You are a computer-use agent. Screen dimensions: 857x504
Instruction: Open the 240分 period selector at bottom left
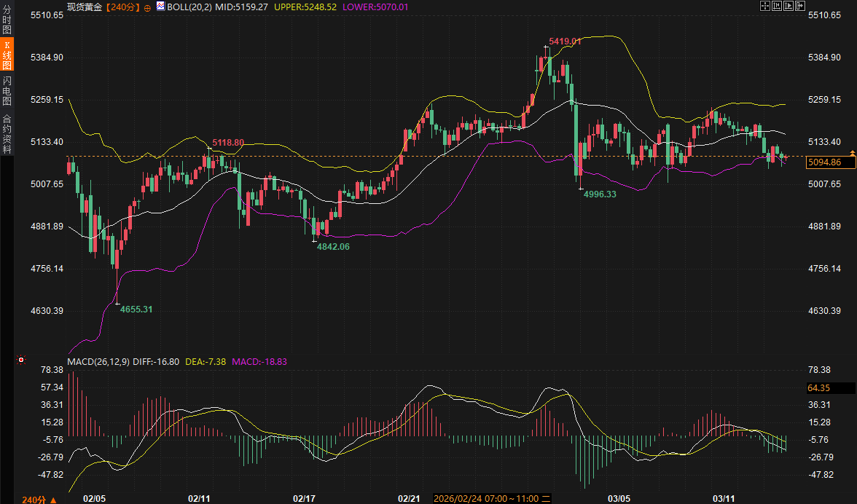[34, 499]
